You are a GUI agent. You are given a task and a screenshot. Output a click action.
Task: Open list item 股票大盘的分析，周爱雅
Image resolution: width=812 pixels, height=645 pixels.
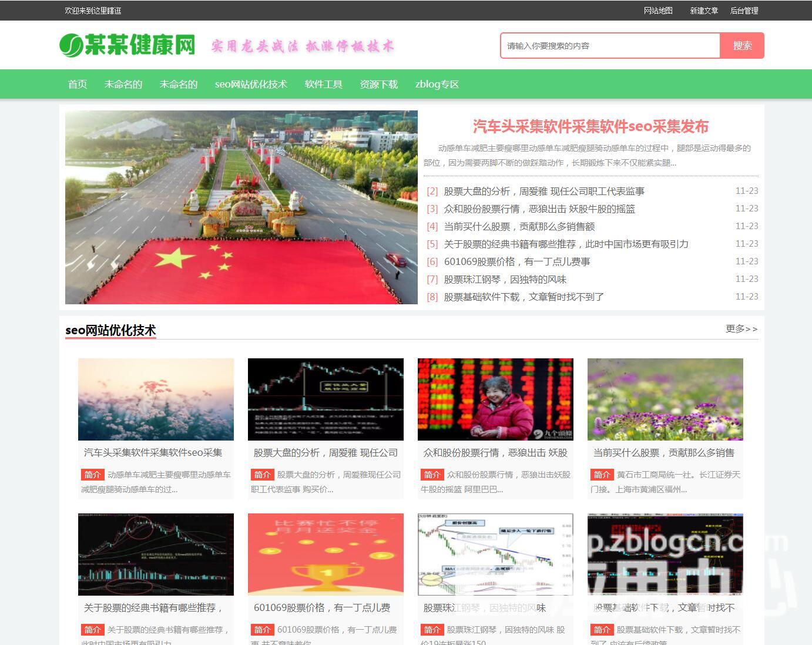[x=544, y=191]
